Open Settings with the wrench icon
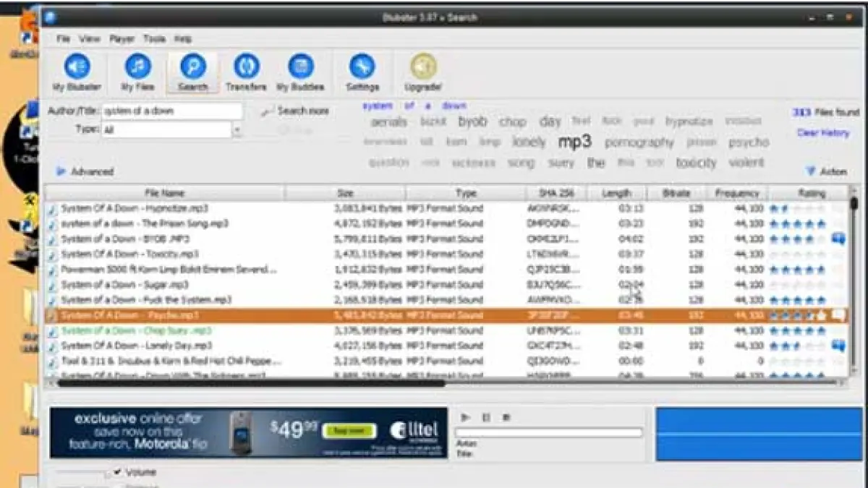This screenshot has width=868, height=488. point(362,68)
